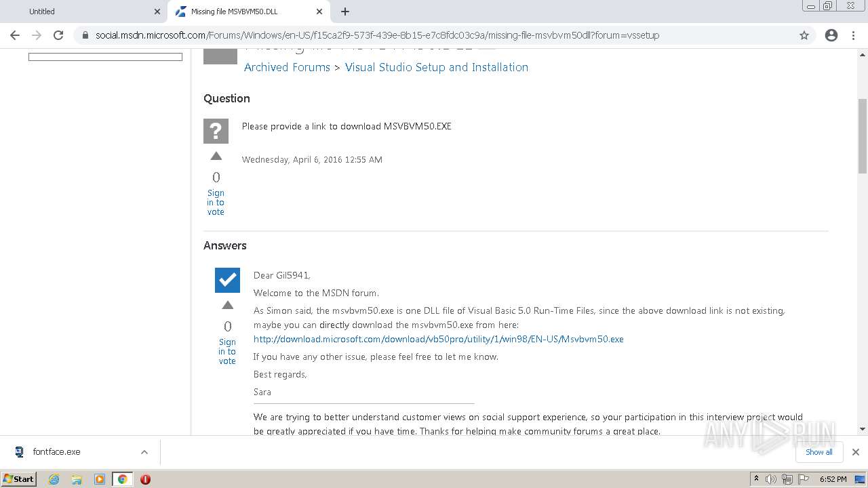Click the date 'Wednesday, April 6, 2016 12:55 AM'
Screen dimensions: 868x488
pyautogui.click(x=312, y=160)
